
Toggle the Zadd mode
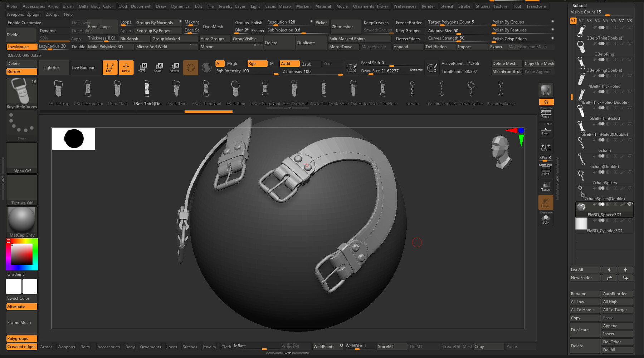click(289, 64)
